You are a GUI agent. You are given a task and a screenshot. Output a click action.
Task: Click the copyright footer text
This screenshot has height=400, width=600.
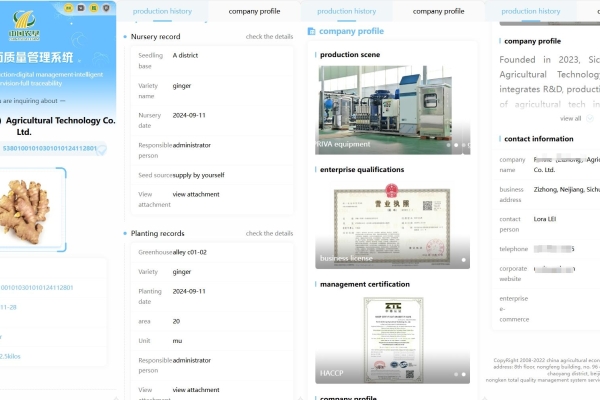pos(543,370)
